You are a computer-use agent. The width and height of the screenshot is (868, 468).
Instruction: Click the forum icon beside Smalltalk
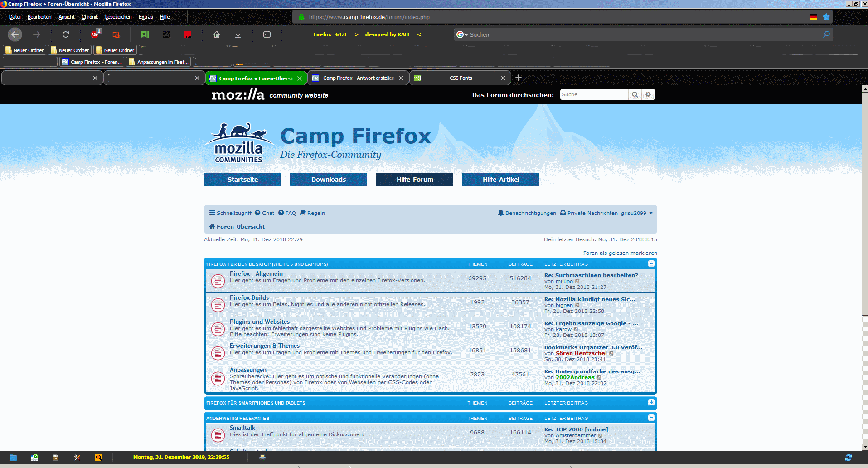(x=218, y=435)
